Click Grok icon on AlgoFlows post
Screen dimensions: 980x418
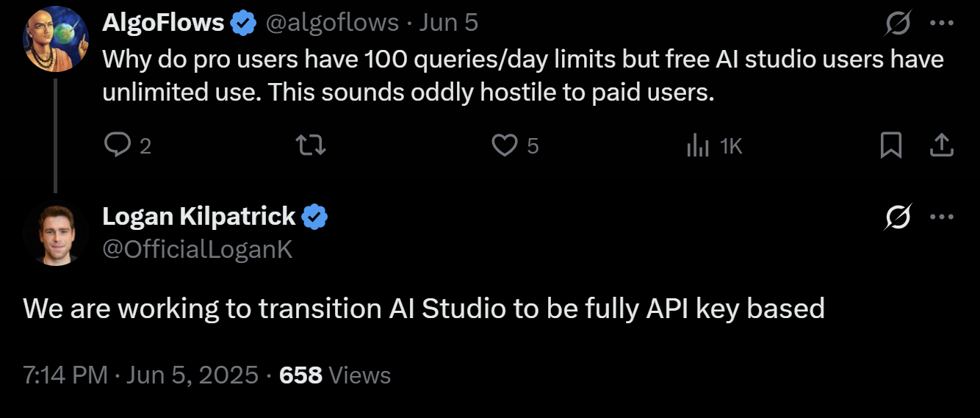898,24
